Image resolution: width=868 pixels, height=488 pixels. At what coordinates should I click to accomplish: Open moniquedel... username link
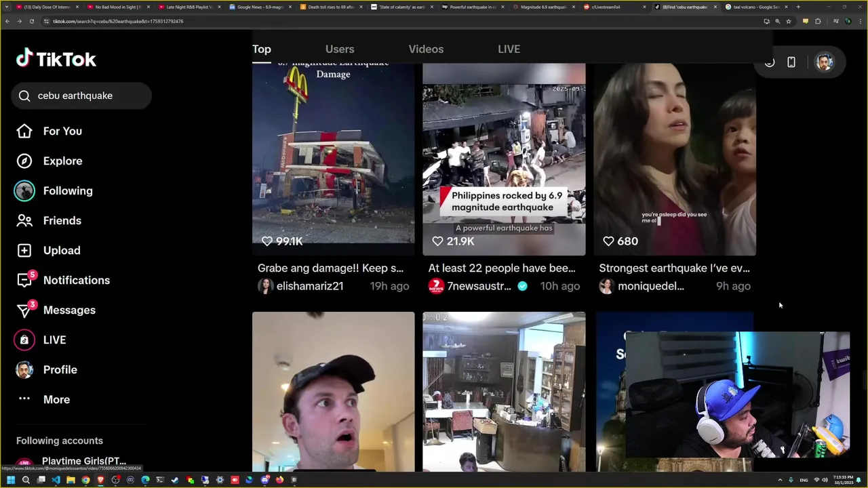[651, 286]
